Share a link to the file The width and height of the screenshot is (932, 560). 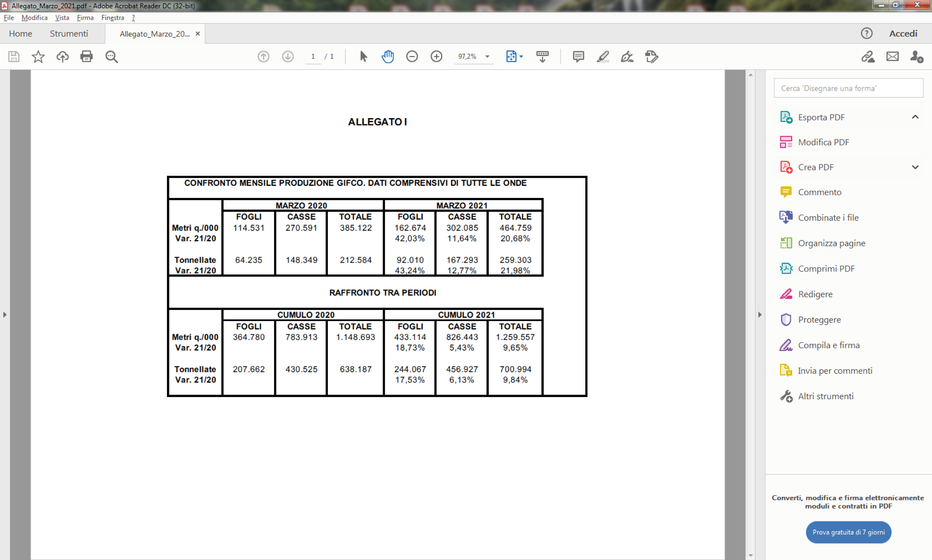pyautogui.click(x=868, y=57)
